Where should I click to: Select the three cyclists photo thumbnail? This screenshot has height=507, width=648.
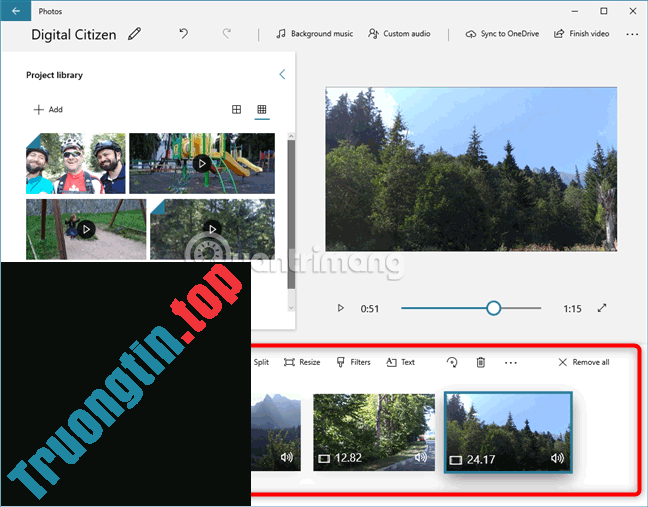[76, 163]
